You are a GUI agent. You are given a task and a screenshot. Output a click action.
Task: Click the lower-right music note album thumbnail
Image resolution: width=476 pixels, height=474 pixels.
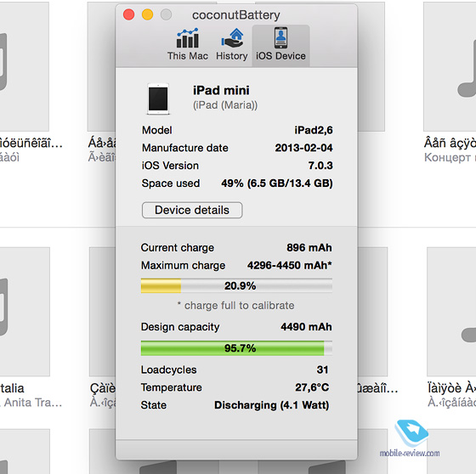[x=451, y=312]
